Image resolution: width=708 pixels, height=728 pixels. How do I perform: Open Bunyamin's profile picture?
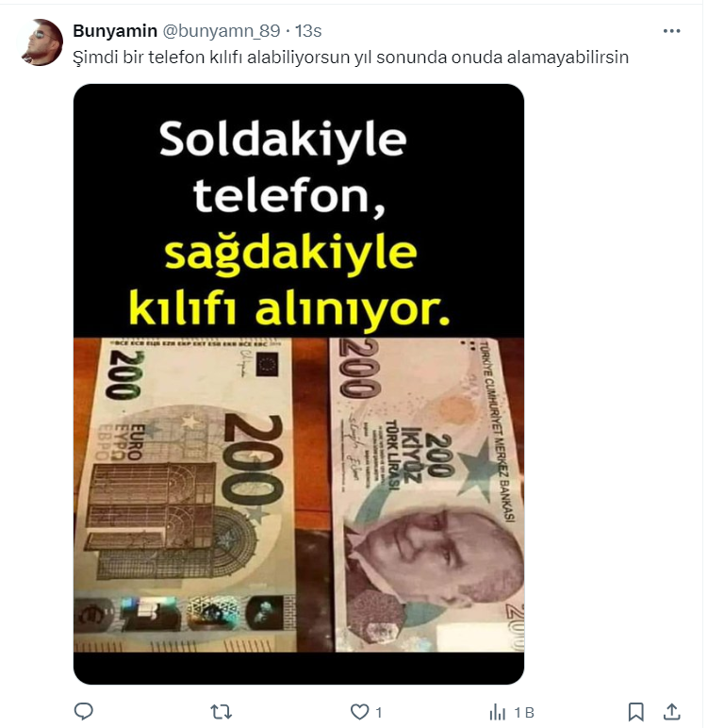click(41, 42)
